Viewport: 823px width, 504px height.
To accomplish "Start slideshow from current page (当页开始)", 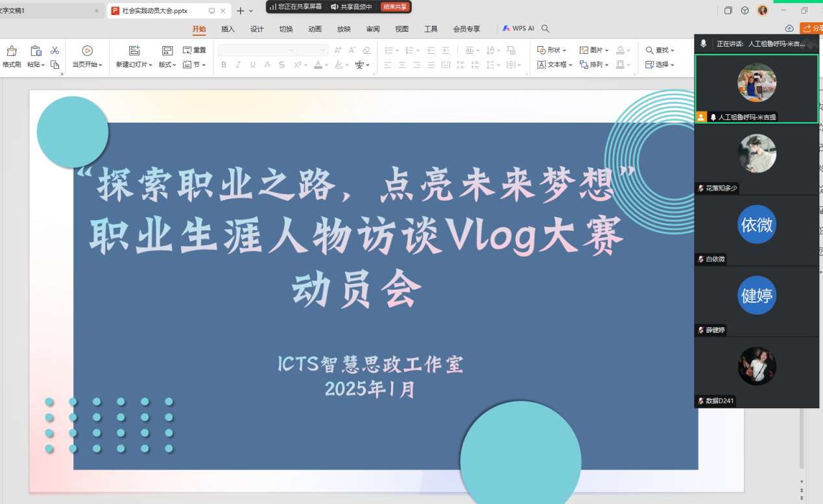I will tap(87, 51).
